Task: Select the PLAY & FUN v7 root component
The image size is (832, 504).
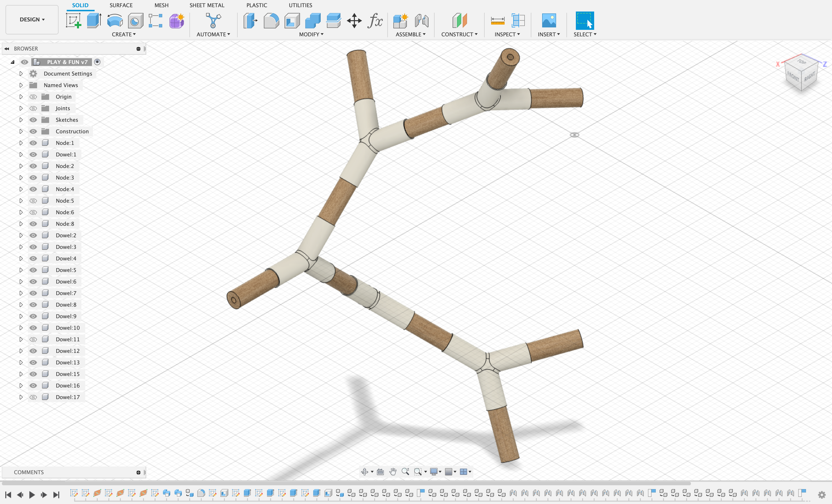Action: click(x=67, y=62)
